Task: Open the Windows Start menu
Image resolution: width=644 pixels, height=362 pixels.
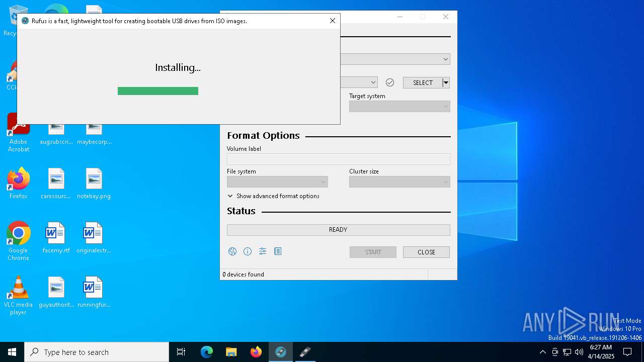Action: point(12,352)
